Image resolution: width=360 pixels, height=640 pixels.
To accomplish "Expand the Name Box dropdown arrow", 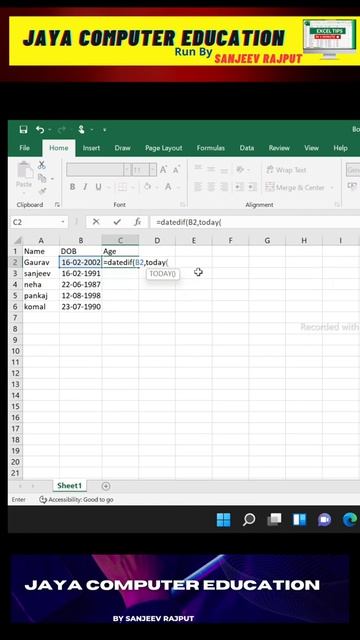I will point(63,222).
